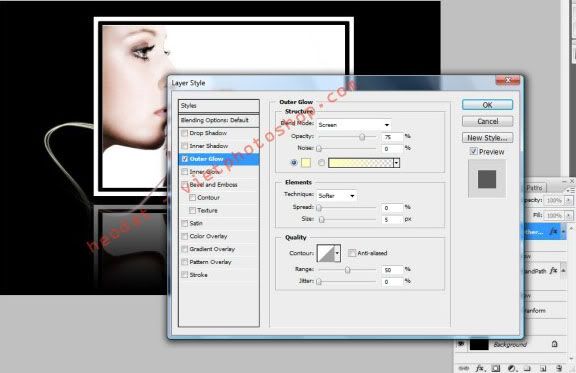Enable the Drop Shadow checkbox
This screenshot has height=373, width=576.
[185, 133]
